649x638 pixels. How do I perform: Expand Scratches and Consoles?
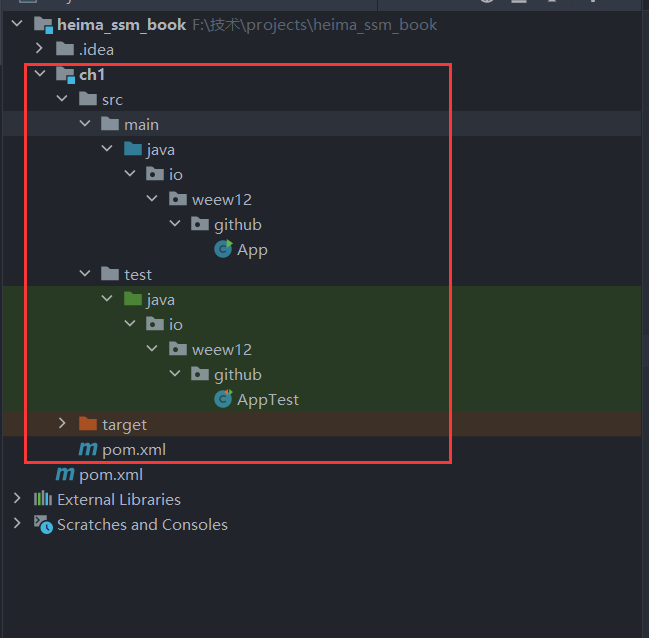coord(17,523)
